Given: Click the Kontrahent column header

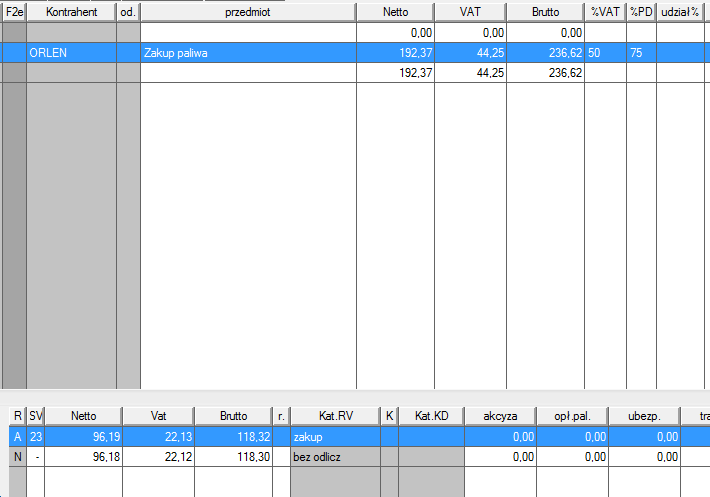Looking at the screenshot, I should (70, 12).
